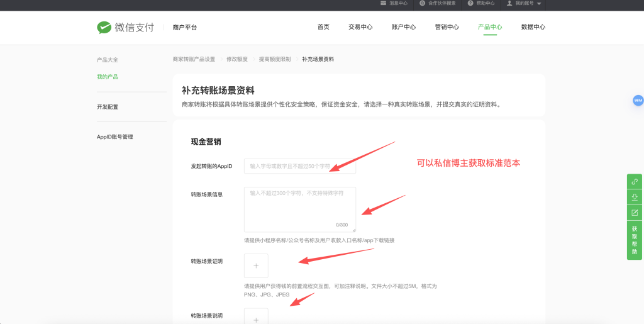The image size is (644, 324).
Task: Click breadcrumb 商家转账产品设置
Action: 194,59
